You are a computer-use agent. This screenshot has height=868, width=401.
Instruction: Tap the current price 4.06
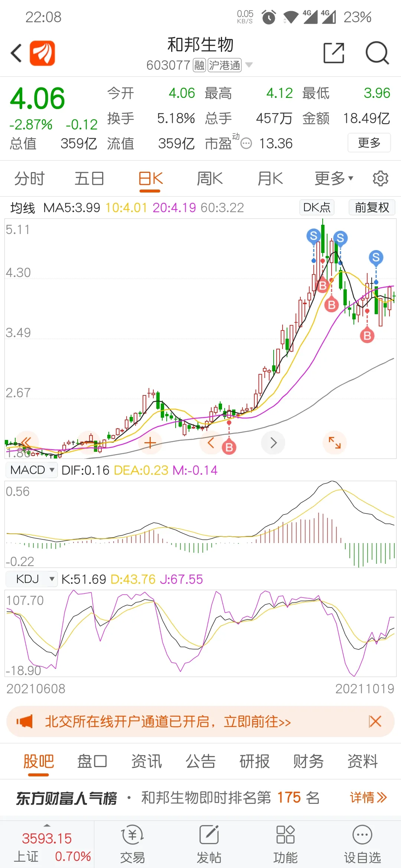(x=37, y=98)
